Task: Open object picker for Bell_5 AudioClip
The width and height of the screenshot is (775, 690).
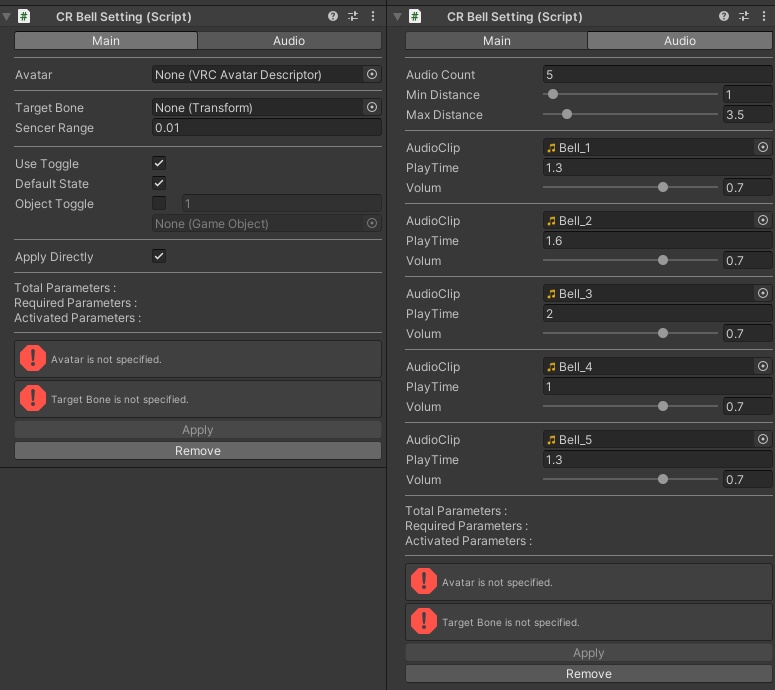Action: (763, 440)
